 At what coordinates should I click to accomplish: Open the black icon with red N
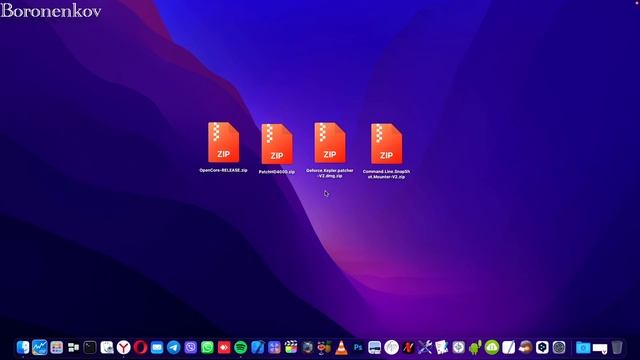coord(408,347)
